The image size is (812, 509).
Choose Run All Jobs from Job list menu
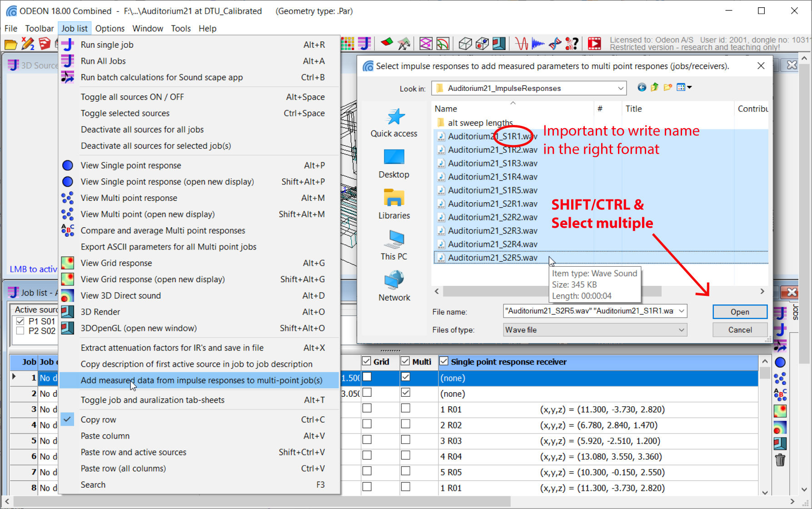tap(200, 61)
